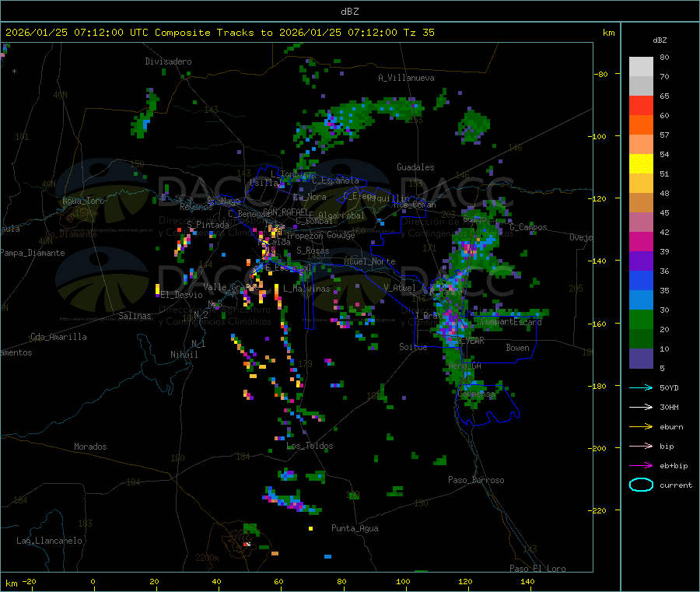Click the dBZ legend heading

pyautogui.click(x=660, y=40)
